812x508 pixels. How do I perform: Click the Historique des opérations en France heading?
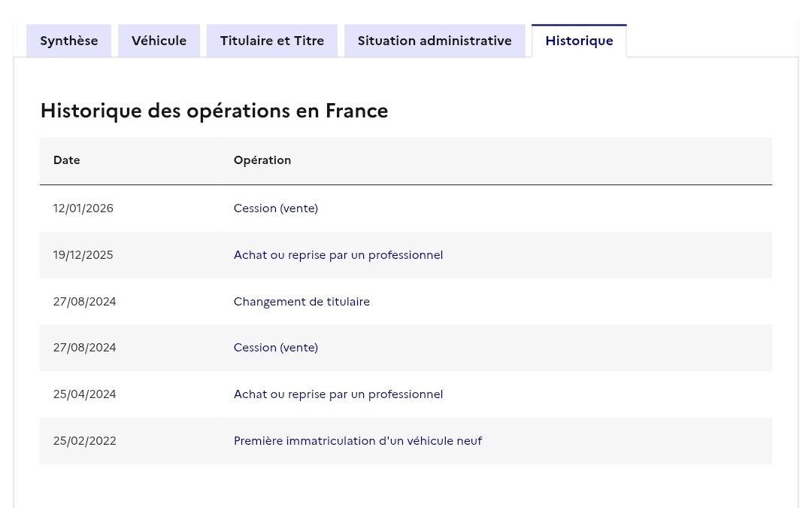pyautogui.click(x=214, y=111)
